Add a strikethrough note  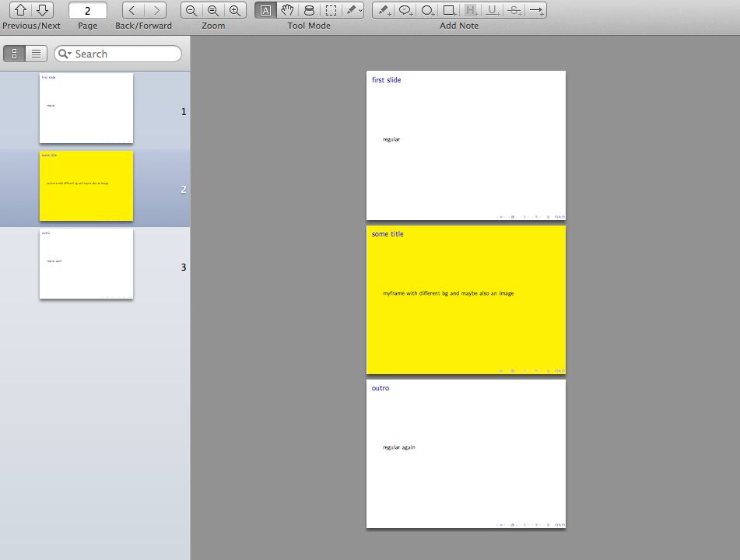[x=514, y=10]
